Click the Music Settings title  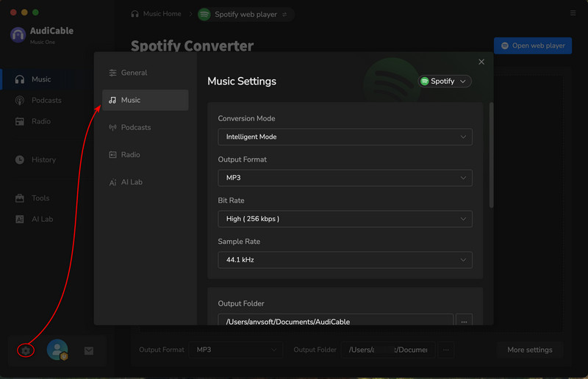pyautogui.click(x=242, y=82)
